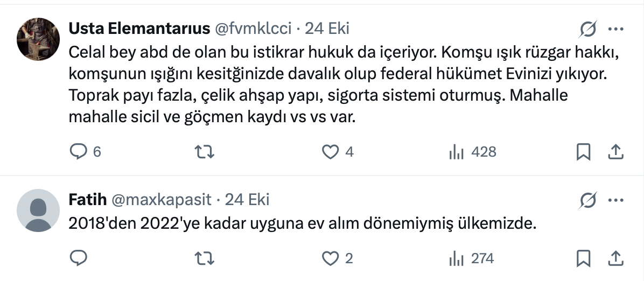The image size is (644, 281).
Task: Open more options for Usta Elemantarius tweet
Action: pos(615,29)
